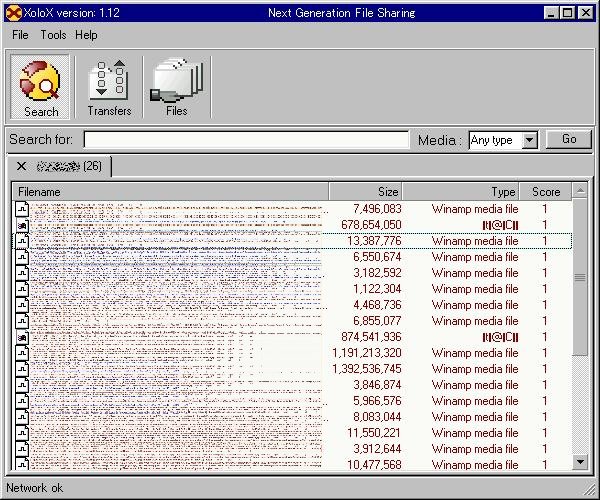
Task: Select size value 10,477,568
Action: coord(374,464)
